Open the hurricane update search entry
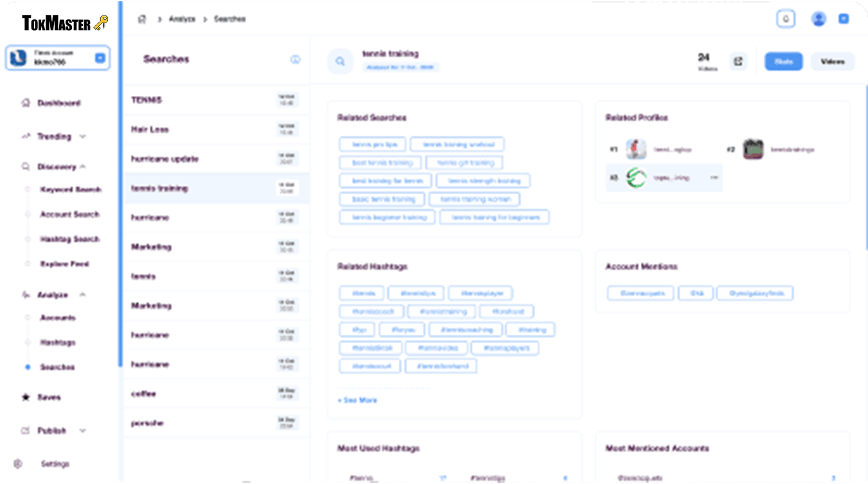Viewport: 868px width, 484px height. (x=216, y=159)
